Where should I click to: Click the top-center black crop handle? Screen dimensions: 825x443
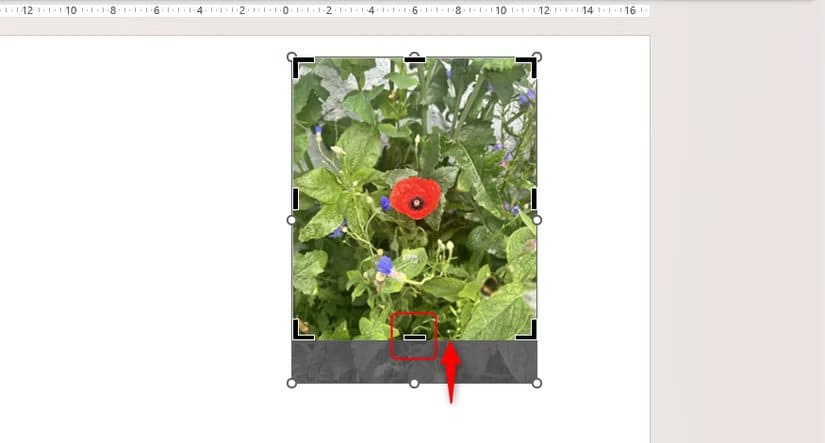point(415,60)
